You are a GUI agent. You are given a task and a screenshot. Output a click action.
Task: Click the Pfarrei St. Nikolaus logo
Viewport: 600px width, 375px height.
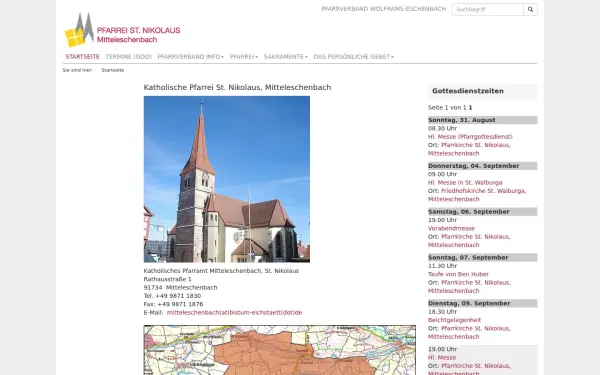122,30
